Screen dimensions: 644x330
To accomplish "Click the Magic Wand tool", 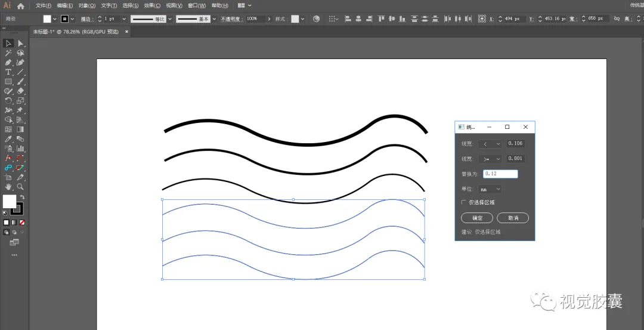I will pyautogui.click(x=8, y=53).
